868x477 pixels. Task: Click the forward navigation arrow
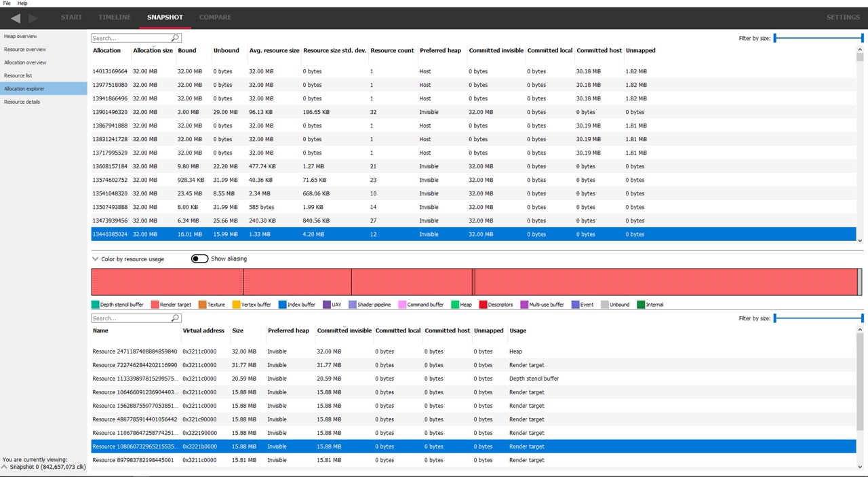pyautogui.click(x=33, y=18)
